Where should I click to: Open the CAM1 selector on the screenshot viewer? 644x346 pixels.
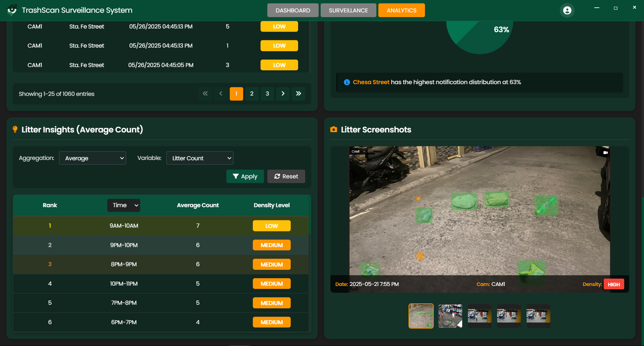tap(358, 151)
